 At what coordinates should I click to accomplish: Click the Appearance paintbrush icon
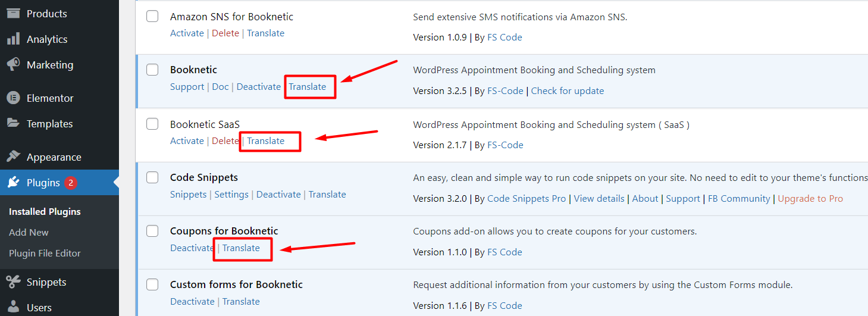pyautogui.click(x=13, y=157)
